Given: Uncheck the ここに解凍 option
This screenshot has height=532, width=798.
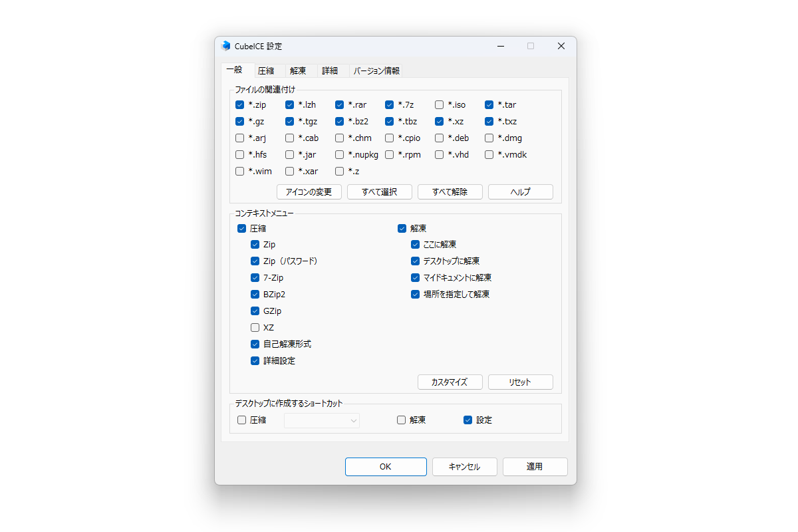Looking at the screenshot, I should tap(415, 245).
